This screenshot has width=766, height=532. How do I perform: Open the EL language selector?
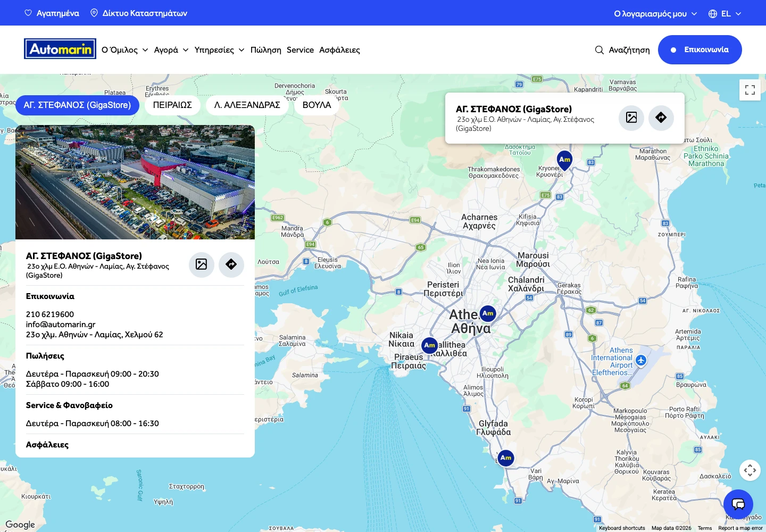725,14
